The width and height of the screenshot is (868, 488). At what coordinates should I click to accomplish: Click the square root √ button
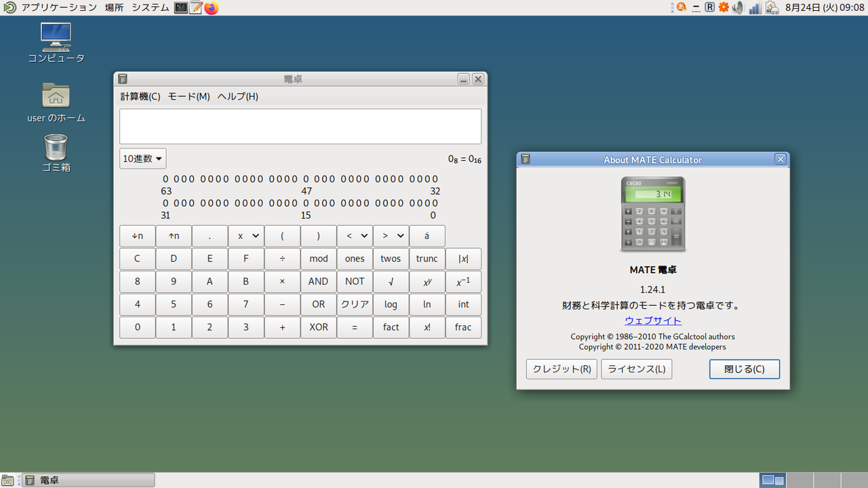[x=391, y=281]
